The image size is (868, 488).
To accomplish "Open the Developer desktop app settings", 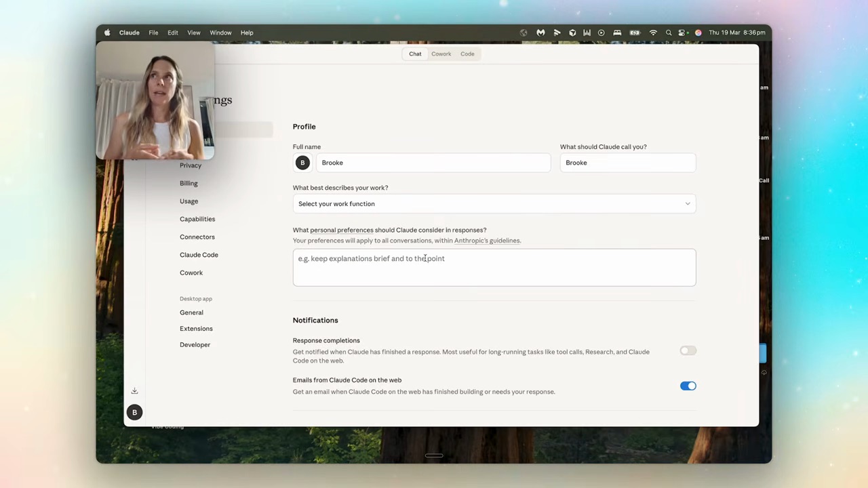I will tap(195, 344).
